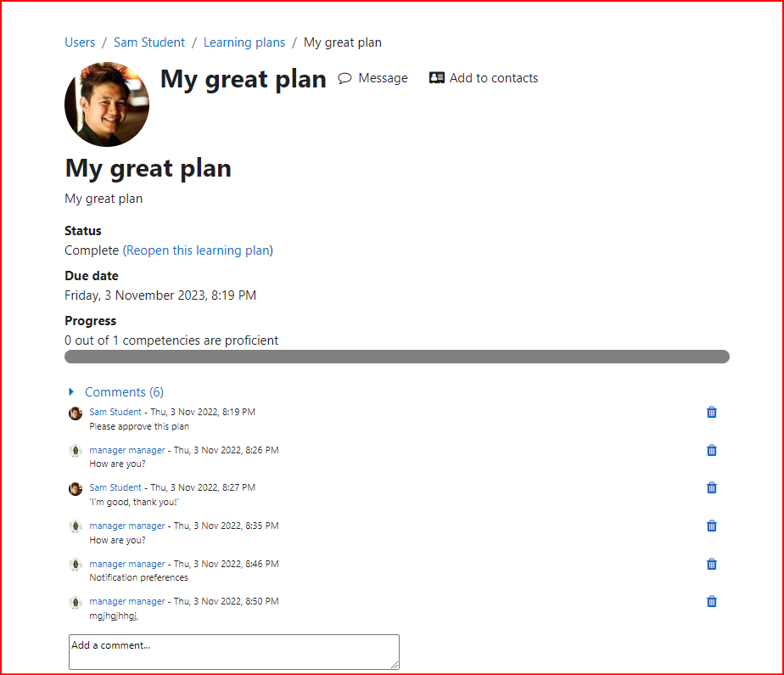The image size is (784, 675).
Task: Click Sam Student avatar on 8:19 PM comment
Action: 76,413
